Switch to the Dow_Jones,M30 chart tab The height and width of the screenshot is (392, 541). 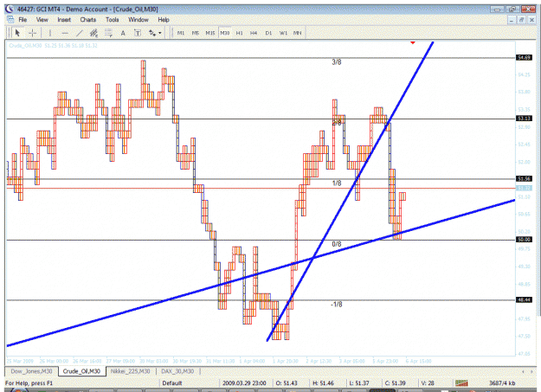point(31,371)
